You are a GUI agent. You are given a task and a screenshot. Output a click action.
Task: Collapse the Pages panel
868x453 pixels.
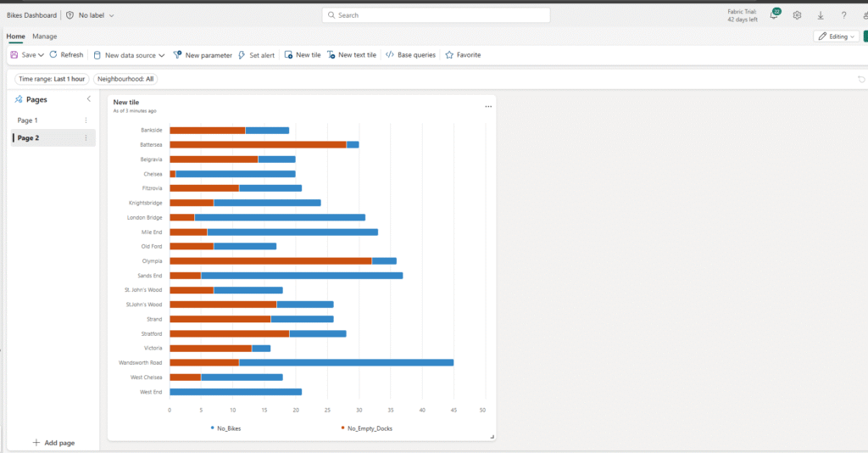[x=88, y=99]
